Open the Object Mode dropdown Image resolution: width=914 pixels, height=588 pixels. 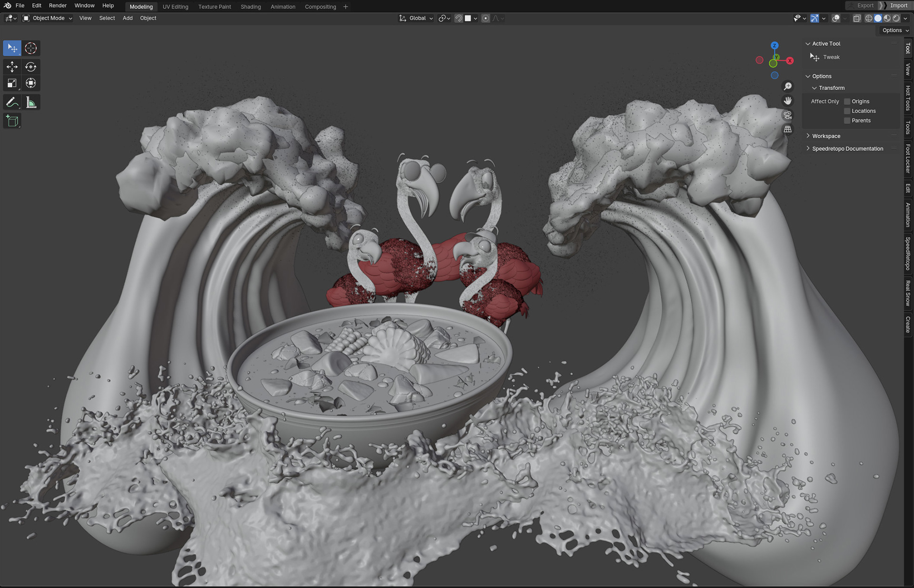pos(48,18)
